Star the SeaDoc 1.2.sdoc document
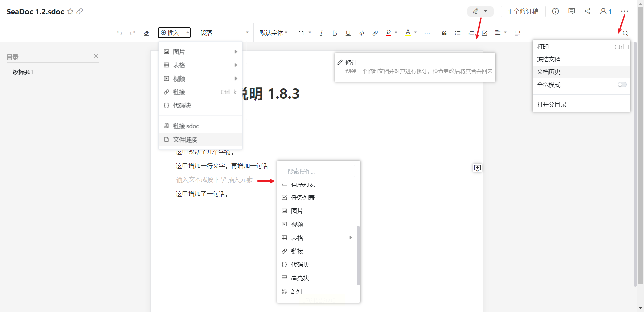 coord(70,12)
